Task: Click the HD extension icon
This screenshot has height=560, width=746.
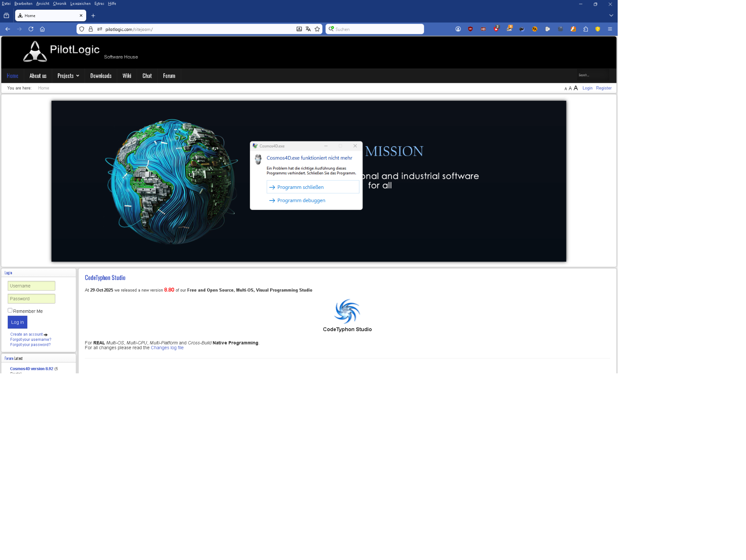Action: [x=483, y=29]
